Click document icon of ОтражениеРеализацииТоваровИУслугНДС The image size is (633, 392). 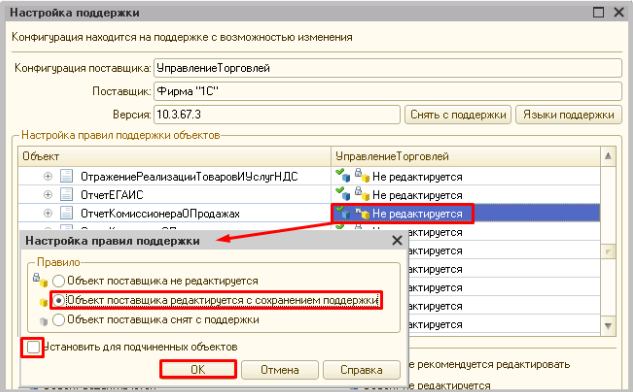[x=66, y=176]
